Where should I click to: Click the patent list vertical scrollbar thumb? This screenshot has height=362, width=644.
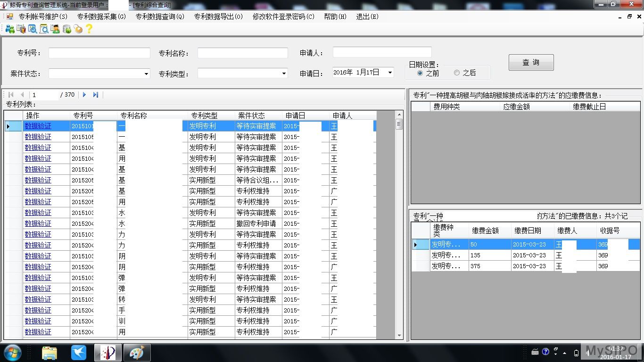tap(399, 124)
